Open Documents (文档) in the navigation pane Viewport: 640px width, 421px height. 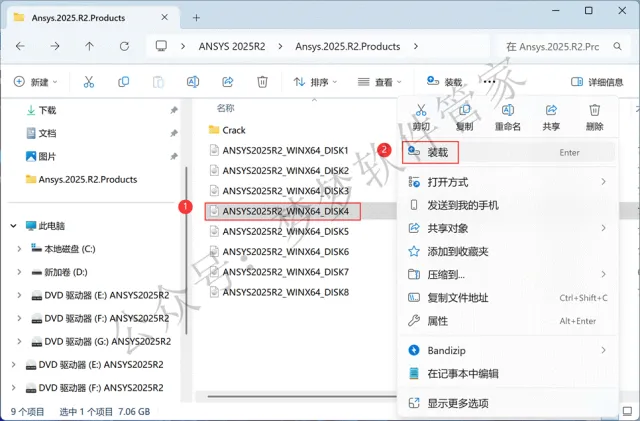pos(47,133)
